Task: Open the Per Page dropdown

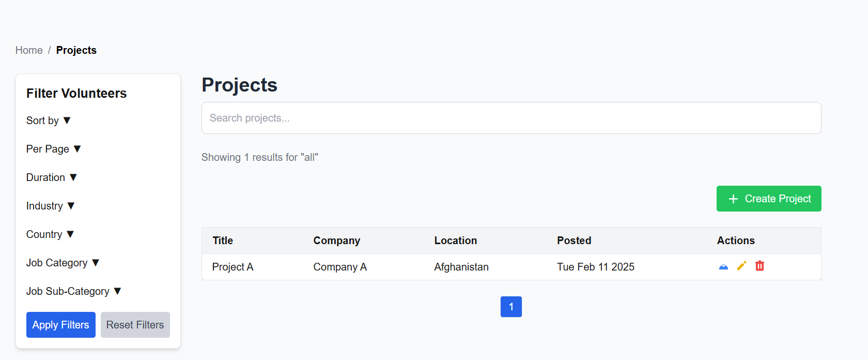Action: pyautogui.click(x=54, y=149)
